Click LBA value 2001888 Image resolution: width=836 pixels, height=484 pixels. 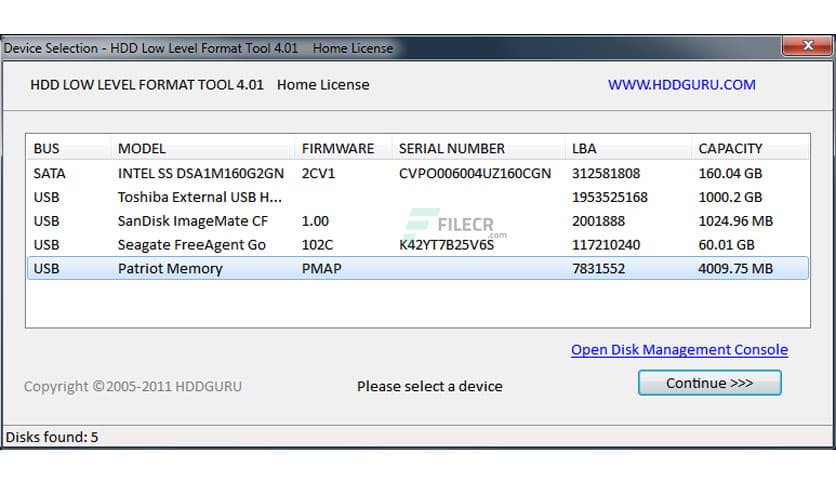coord(598,221)
